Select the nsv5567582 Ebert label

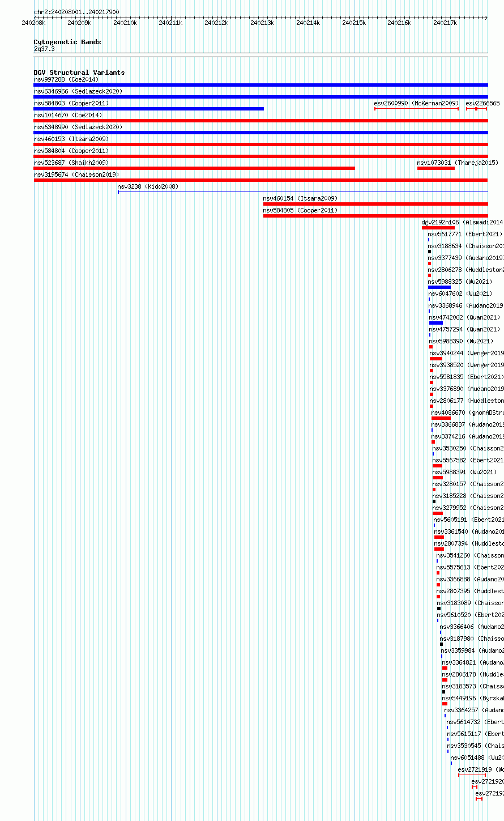[468, 460]
